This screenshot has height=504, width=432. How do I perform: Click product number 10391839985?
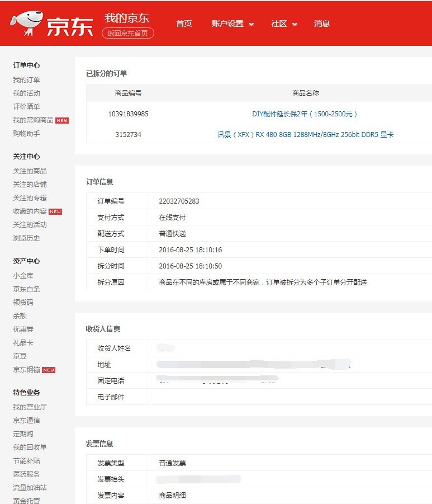[x=128, y=114]
